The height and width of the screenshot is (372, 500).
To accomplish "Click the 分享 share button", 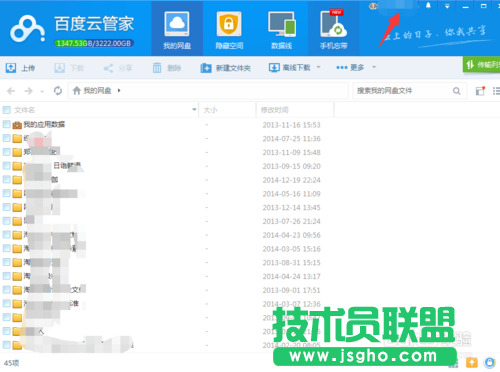I will coord(118,68).
